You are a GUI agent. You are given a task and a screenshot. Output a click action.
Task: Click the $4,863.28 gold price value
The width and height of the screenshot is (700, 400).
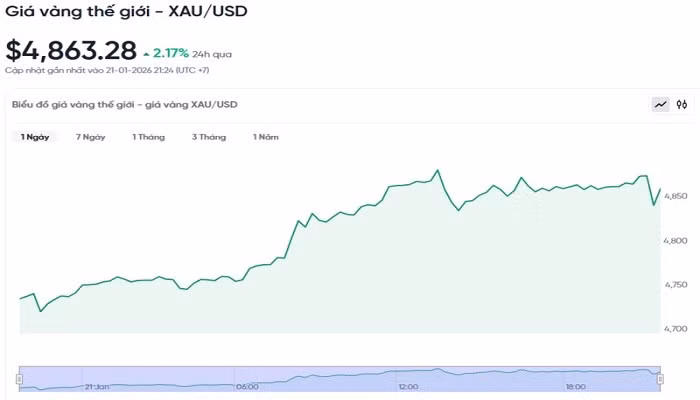pyautogui.click(x=69, y=51)
